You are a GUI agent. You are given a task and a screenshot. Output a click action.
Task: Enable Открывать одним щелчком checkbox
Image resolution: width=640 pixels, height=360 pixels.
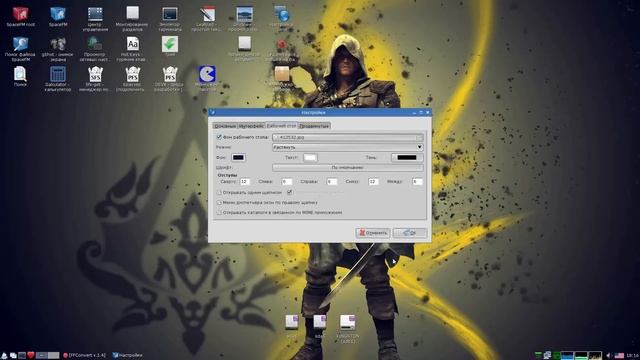pos(219,192)
